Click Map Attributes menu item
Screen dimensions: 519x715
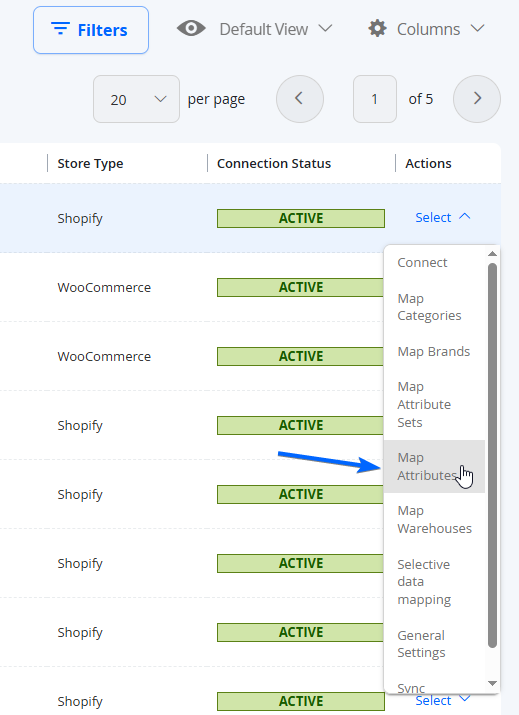click(427, 466)
